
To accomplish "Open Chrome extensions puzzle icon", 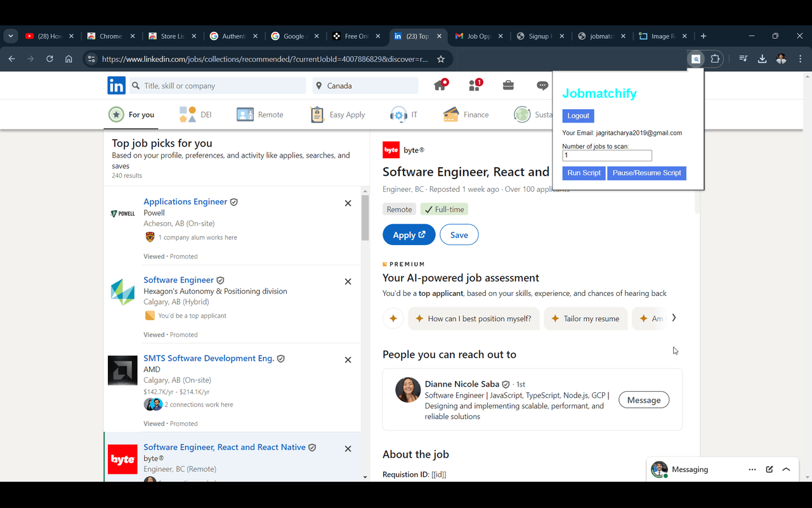I will pyautogui.click(x=715, y=59).
